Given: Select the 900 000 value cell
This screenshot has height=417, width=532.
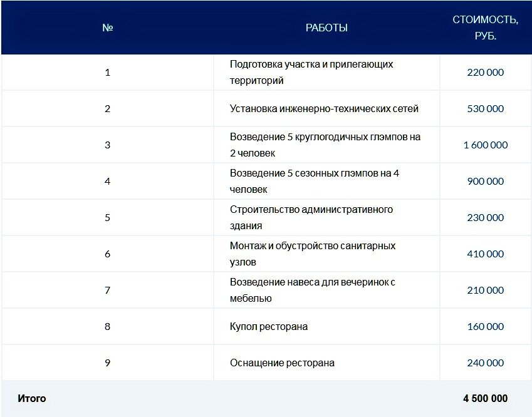Looking at the screenshot, I should pyautogui.click(x=485, y=181).
